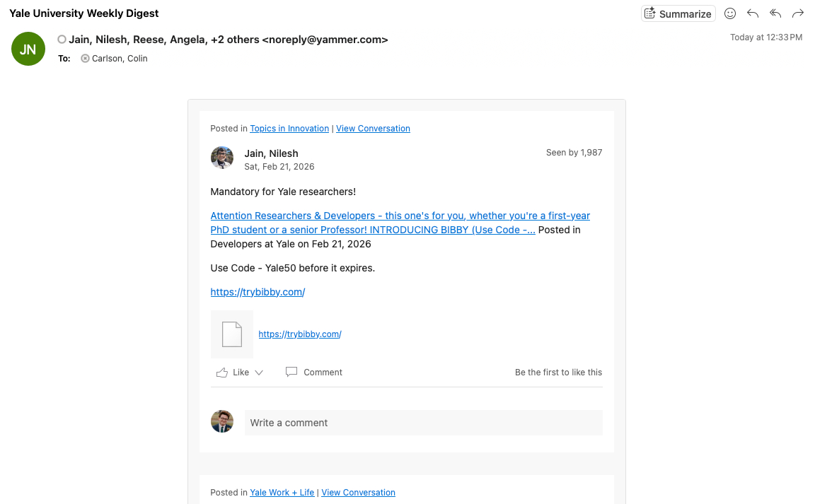Click the Comment speech bubble icon

(291, 372)
